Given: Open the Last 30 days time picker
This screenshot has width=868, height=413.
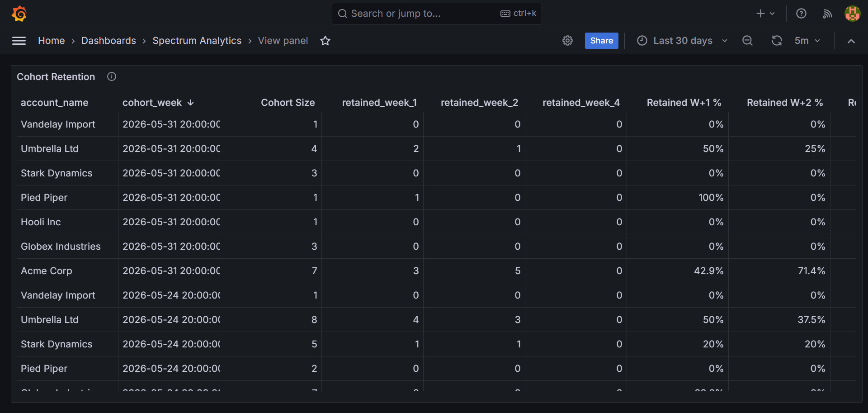Looking at the screenshot, I should (682, 41).
